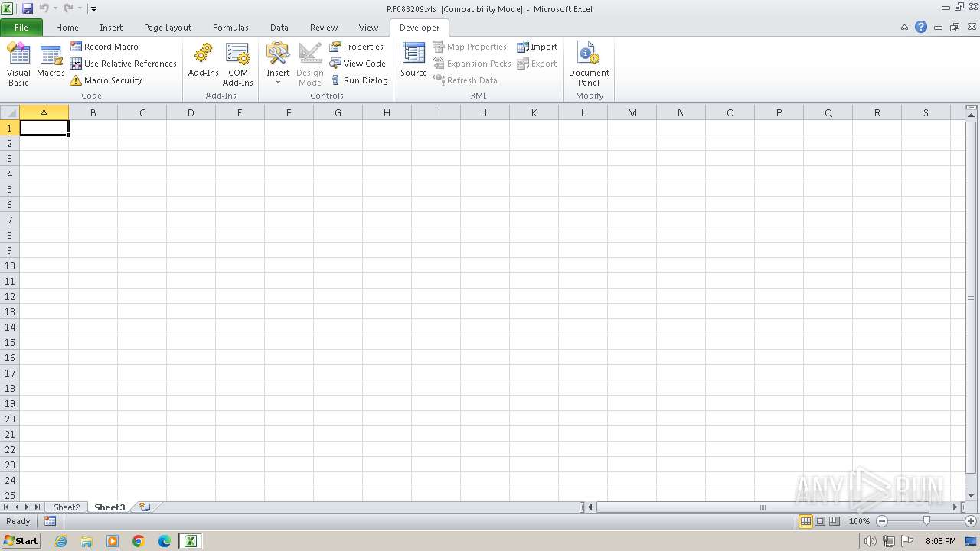Switch to the View tab
Viewport: 980px width, 551px height.
368,28
